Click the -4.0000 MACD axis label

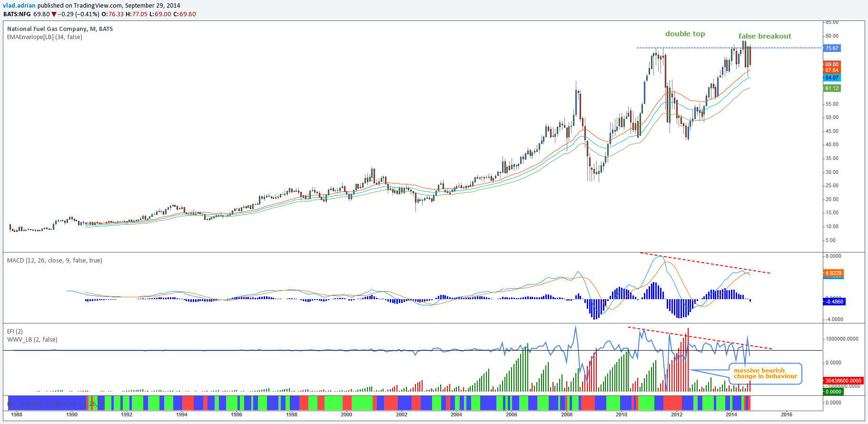(x=834, y=319)
